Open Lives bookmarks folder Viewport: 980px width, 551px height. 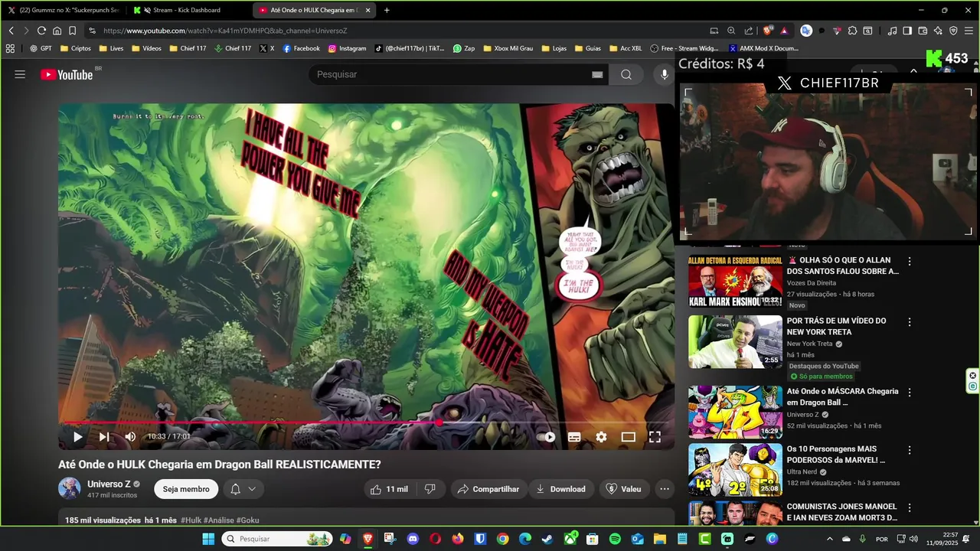point(110,48)
